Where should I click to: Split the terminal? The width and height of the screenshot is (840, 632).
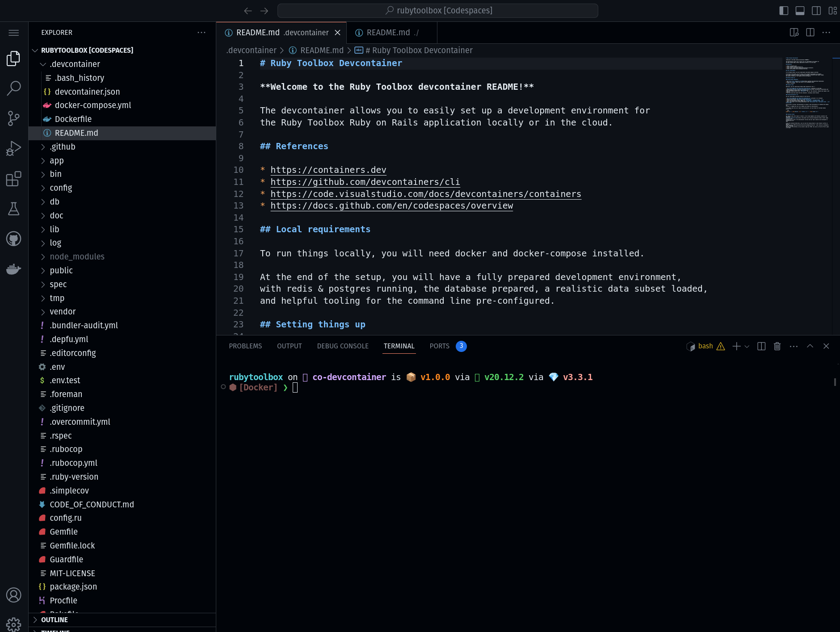tap(761, 346)
